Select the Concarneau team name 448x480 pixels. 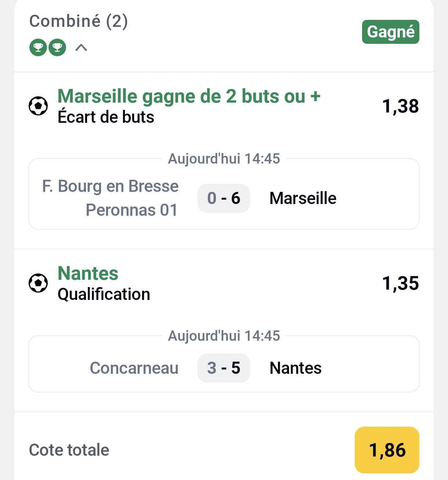pyautogui.click(x=134, y=368)
